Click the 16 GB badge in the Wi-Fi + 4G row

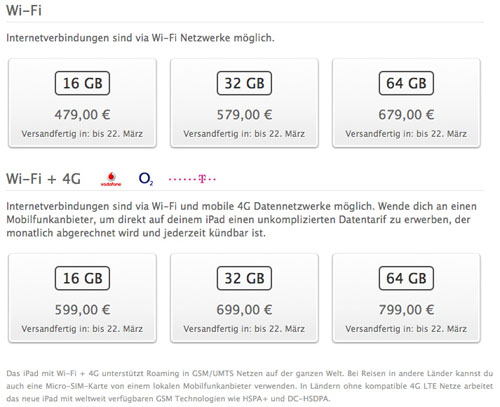tap(82, 278)
